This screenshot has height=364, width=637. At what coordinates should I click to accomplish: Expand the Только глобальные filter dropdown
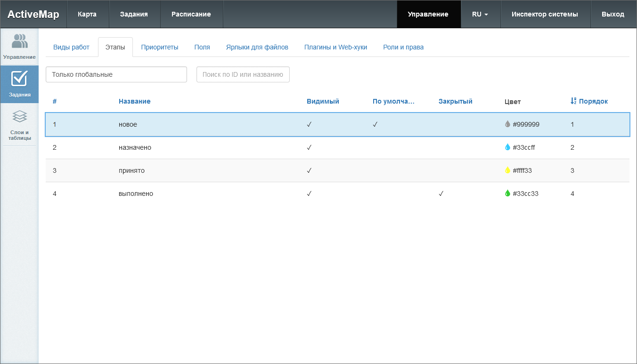click(116, 74)
